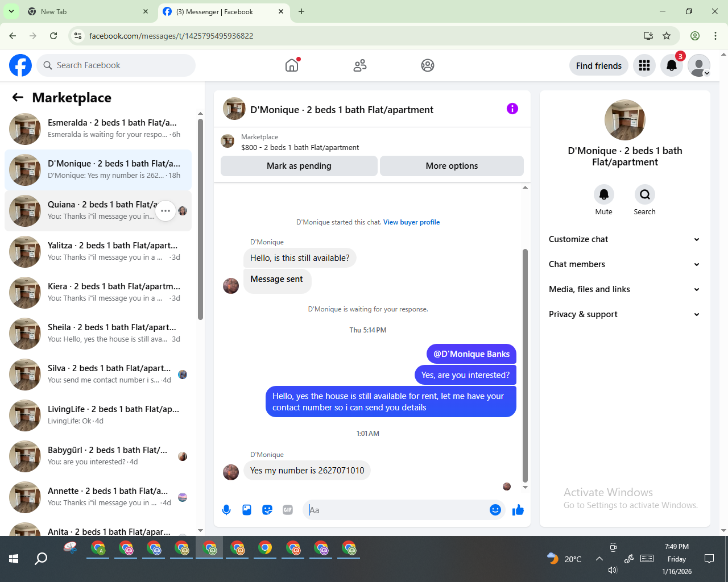Screen dimensions: 728x582
Task: Click the Search Facebook field
Action: point(116,65)
